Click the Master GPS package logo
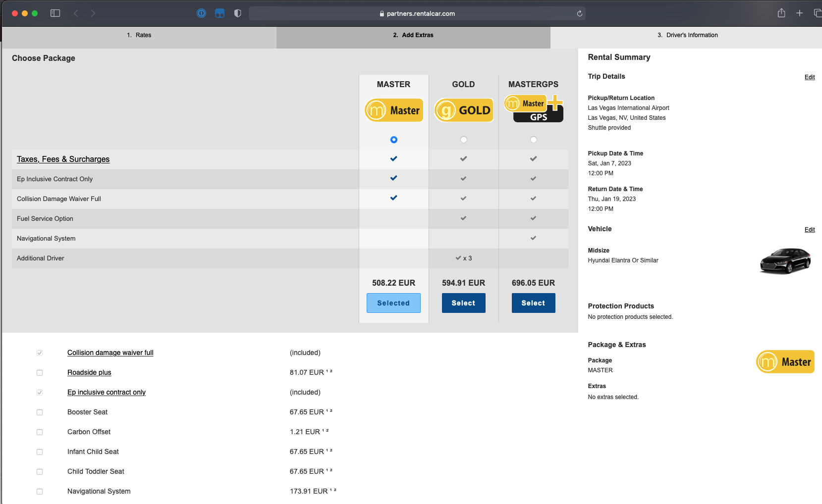 (x=534, y=108)
